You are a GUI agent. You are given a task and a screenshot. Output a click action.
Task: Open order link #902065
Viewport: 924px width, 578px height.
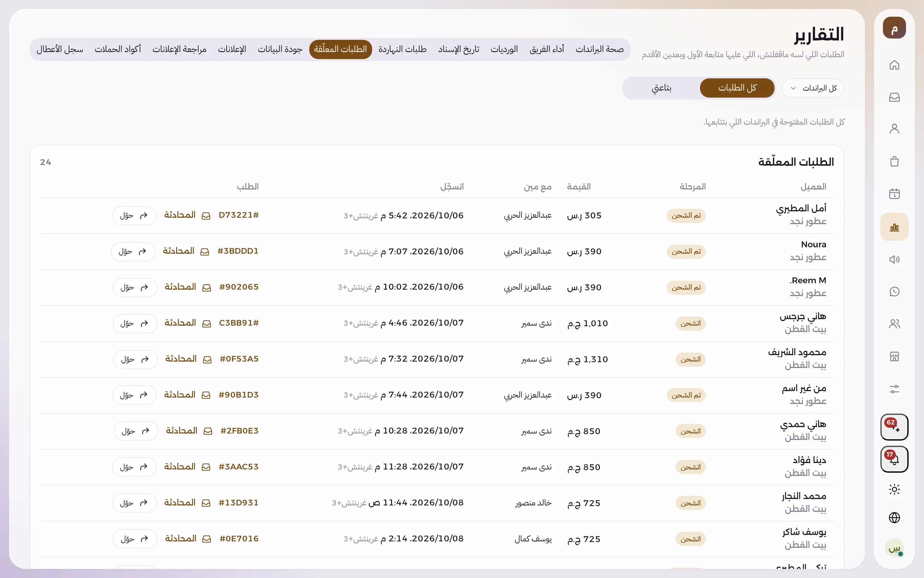pyautogui.click(x=239, y=287)
